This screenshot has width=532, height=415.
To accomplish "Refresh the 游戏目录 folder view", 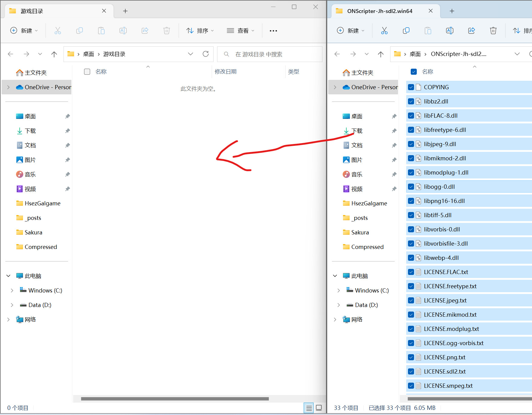I will coord(206,54).
